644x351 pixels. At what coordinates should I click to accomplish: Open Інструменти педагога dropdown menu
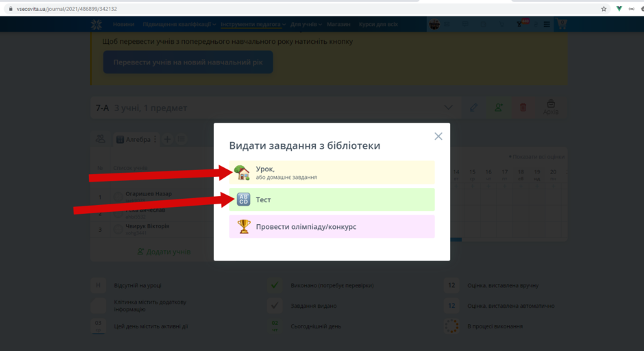[x=253, y=24]
